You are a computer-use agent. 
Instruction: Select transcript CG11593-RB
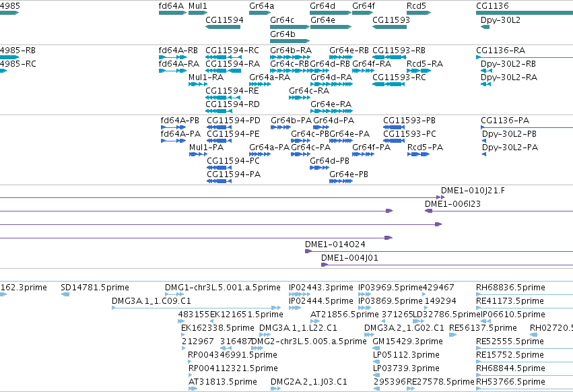[x=389, y=57]
